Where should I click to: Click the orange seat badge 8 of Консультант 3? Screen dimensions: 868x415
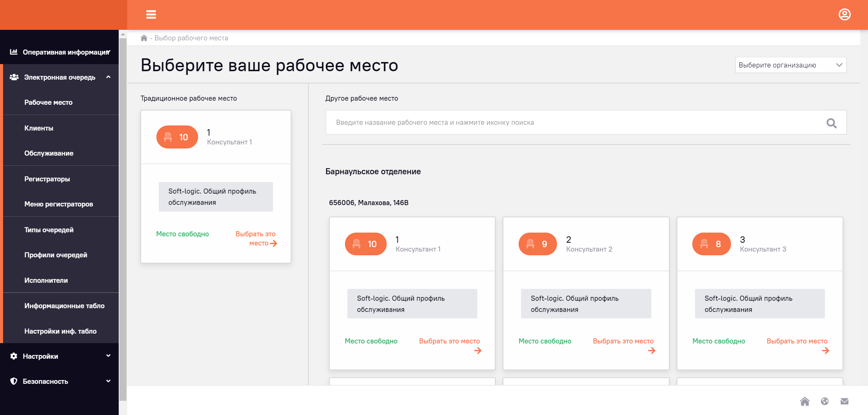tap(711, 244)
